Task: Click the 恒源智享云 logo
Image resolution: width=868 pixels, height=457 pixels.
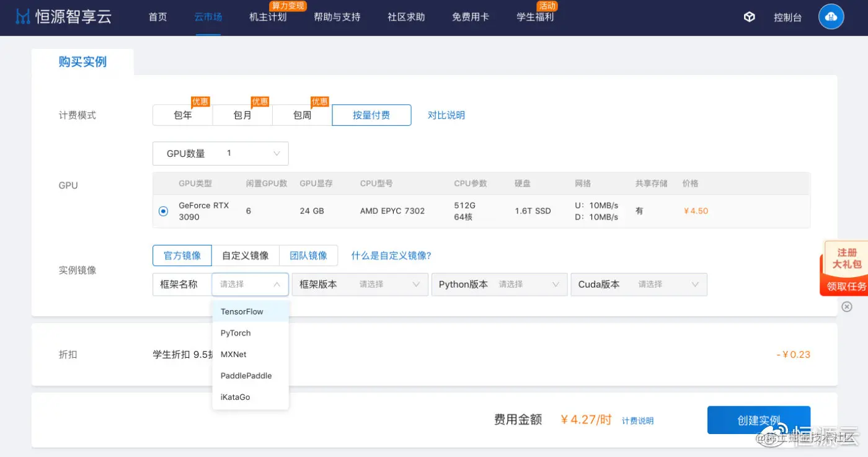Action: coord(64,17)
